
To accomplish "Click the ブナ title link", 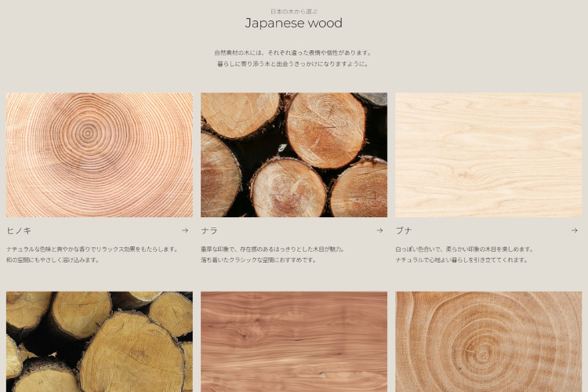I will (x=404, y=230).
